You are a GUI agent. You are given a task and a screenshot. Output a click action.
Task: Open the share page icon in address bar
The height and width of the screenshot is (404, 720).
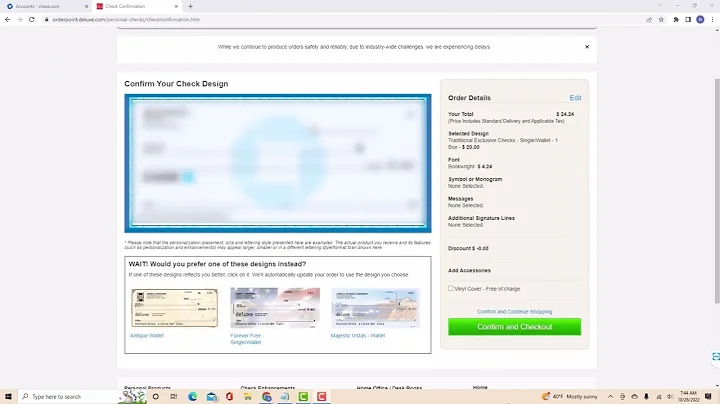click(649, 20)
